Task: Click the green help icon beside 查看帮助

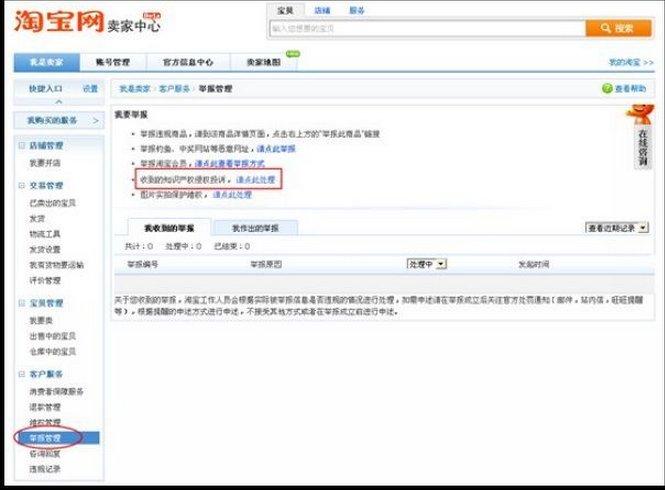Action: click(607, 89)
